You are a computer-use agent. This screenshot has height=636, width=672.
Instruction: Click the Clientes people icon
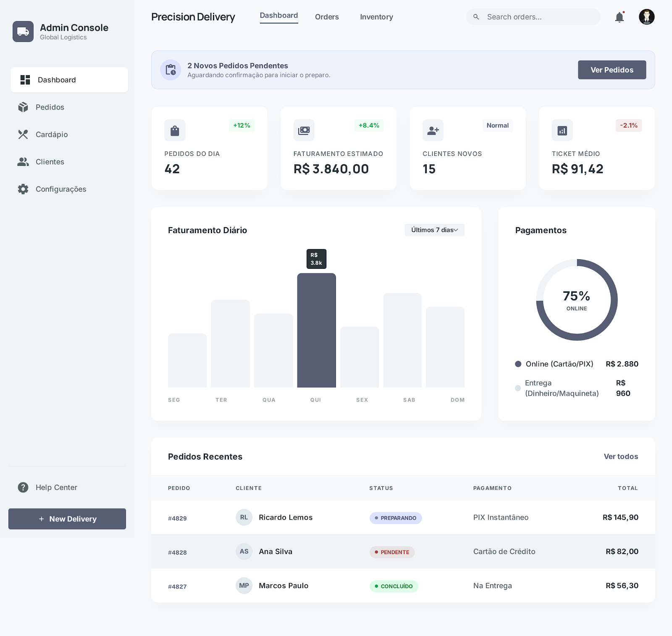(x=23, y=162)
